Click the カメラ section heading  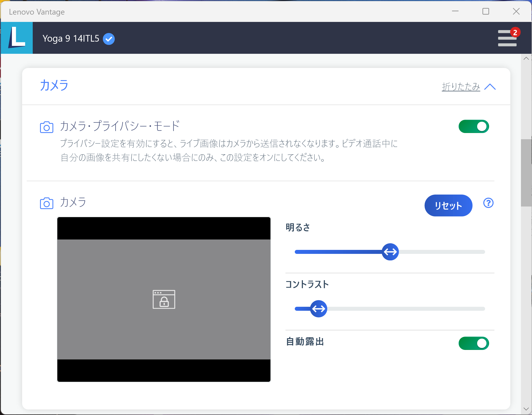[54, 85]
